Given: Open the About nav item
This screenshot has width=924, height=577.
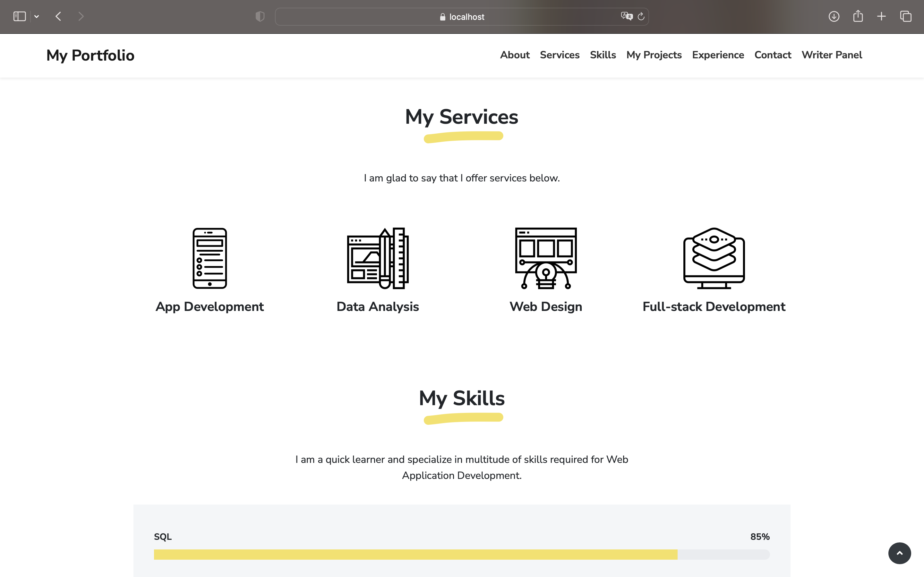Looking at the screenshot, I should click(x=514, y=55).
